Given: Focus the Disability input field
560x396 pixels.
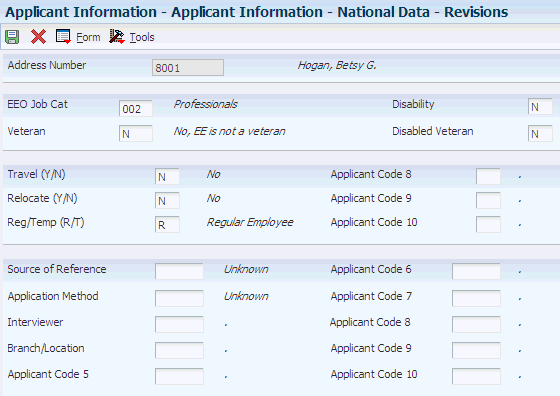Looking at the screenshot, I should coord(540,106).
